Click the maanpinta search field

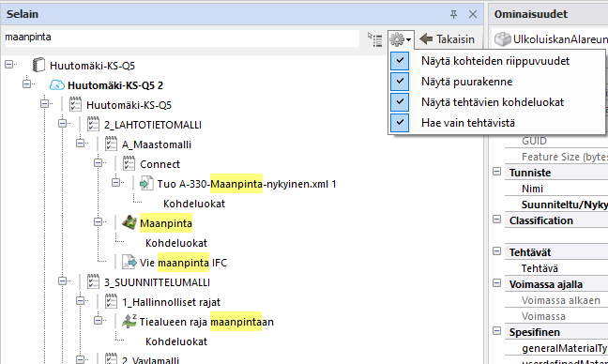[182, 38]
